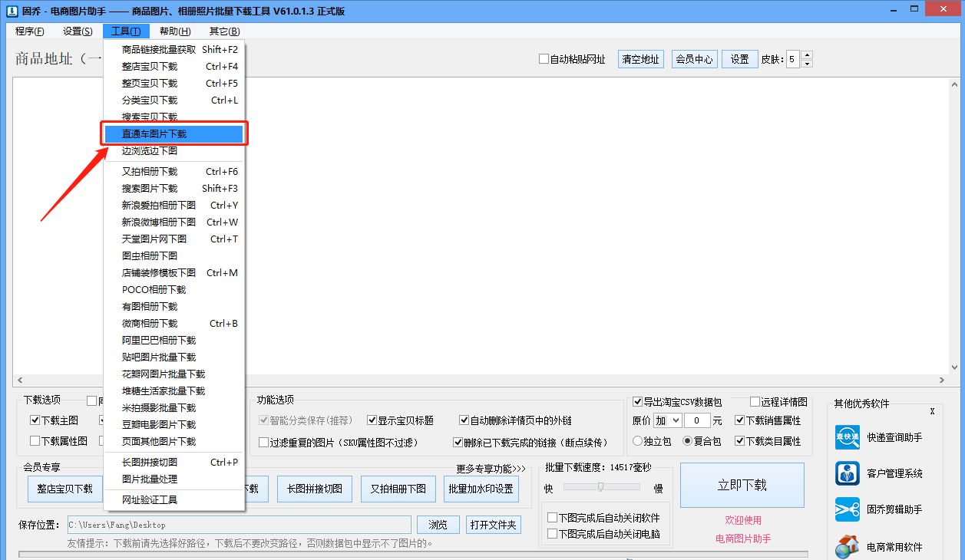Click the 立即下载 download button
This screenshot has height=560, width=965.
coord(742,485)
